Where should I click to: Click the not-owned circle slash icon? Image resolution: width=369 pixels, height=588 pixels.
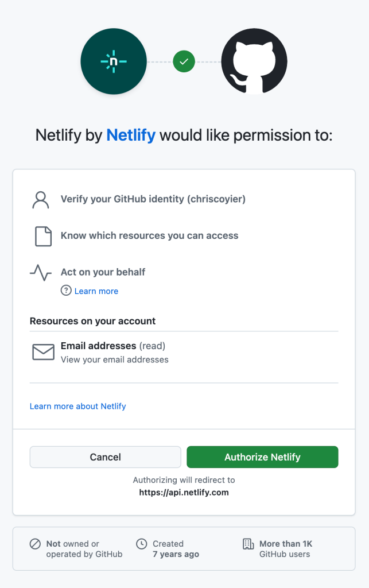[36, 544]
